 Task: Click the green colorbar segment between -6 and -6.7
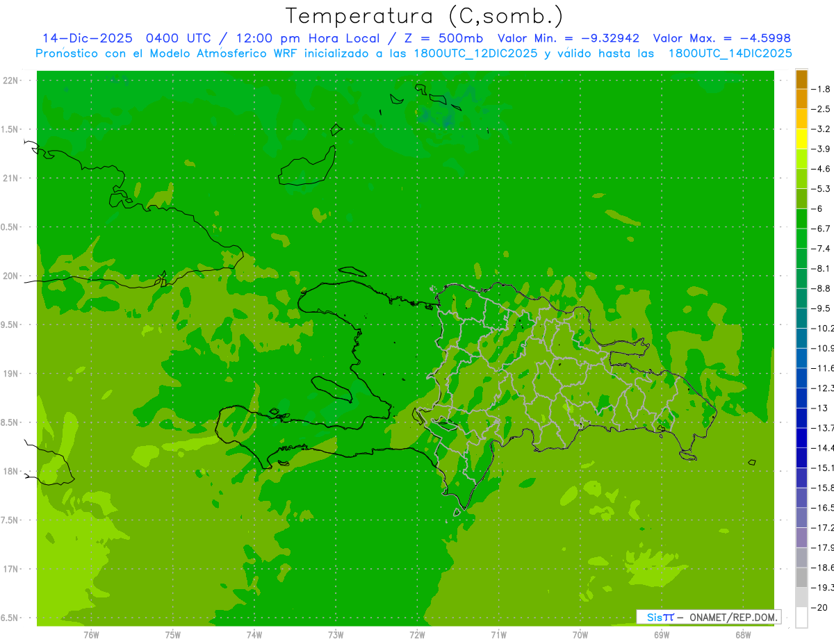[801, 219]
